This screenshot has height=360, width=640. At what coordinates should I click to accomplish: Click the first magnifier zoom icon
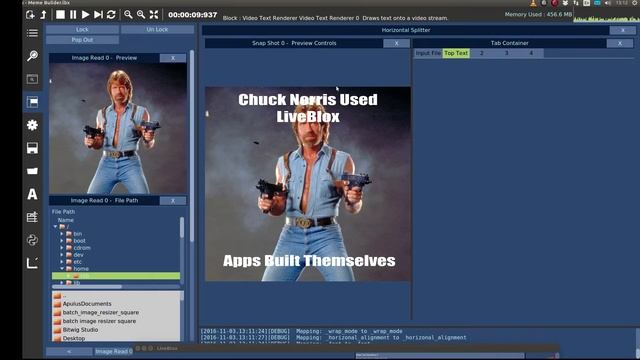coord(128,15)
